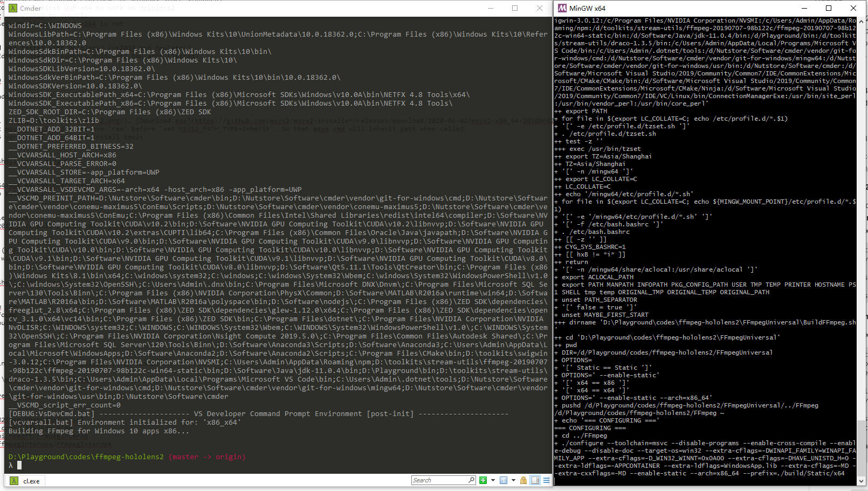Click 'unset MAYBE_FIRST_START' line in MinGW

(x=601, y=315)
